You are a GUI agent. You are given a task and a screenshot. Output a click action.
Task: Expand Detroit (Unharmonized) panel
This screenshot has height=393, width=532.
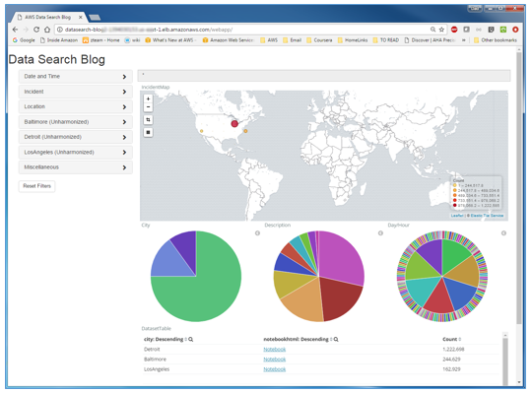75,137
